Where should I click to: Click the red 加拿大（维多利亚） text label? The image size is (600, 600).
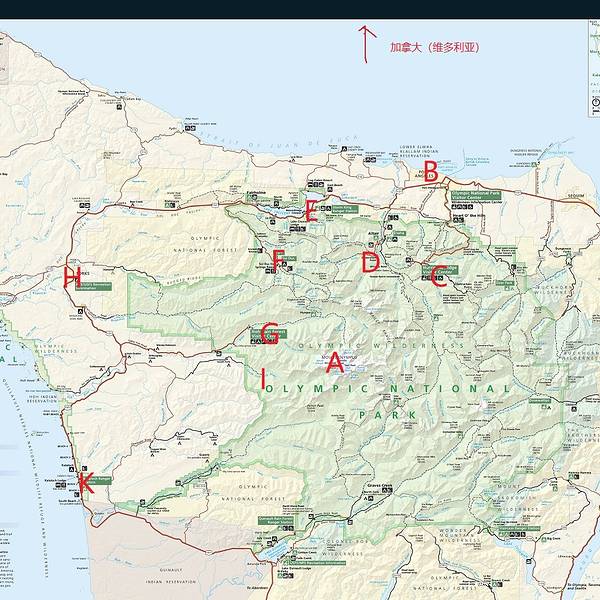click(436, 47)
